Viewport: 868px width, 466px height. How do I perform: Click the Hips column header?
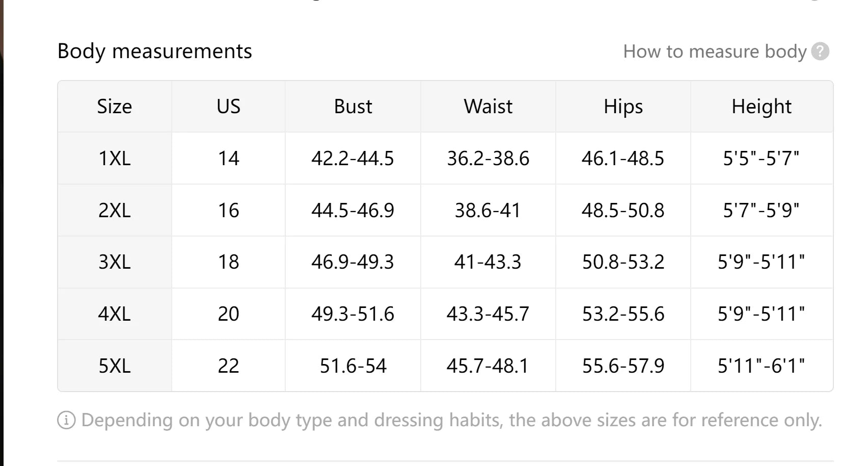tap(623, 107)
